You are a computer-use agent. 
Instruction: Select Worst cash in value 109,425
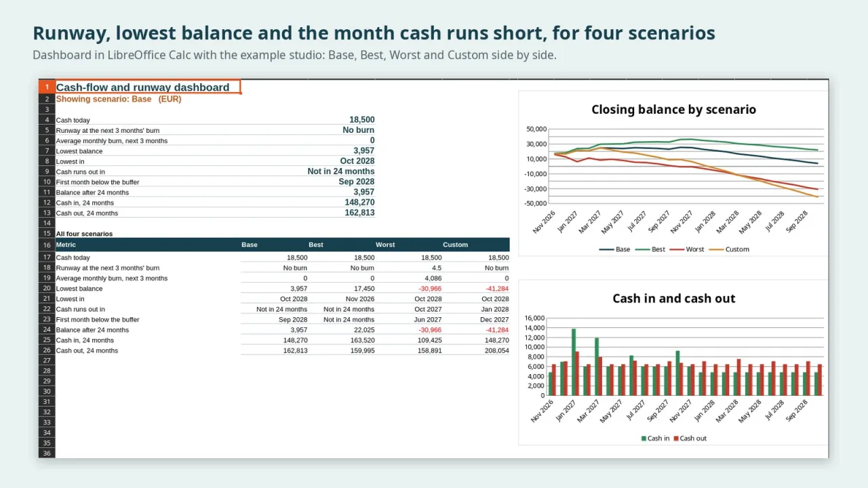(429, 340)
